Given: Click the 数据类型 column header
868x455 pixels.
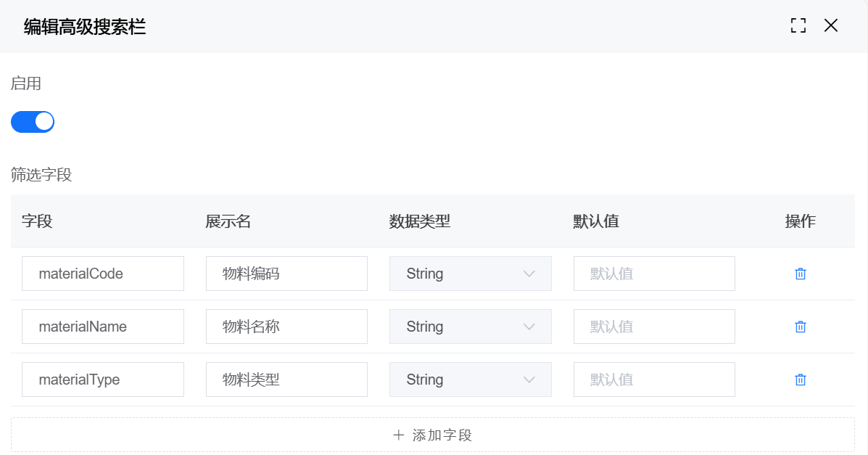Looking at the screenshot, I should tap(420, 221).
